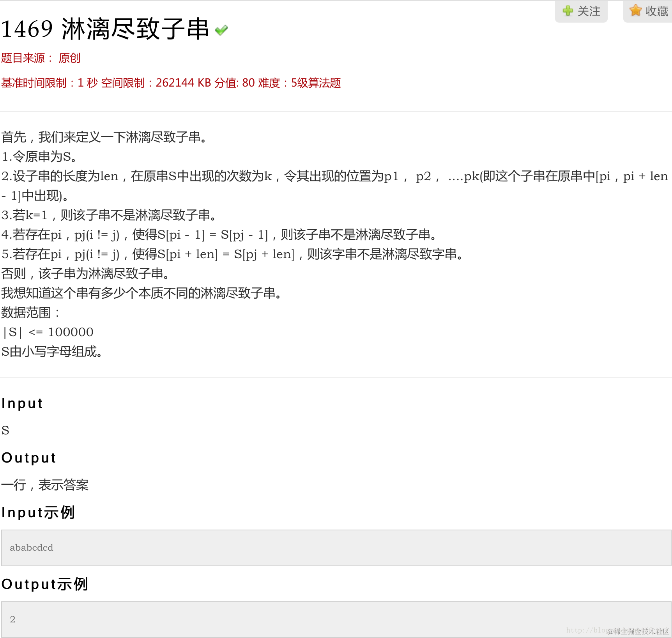Click the Input heading
Screen dimensions: 672x638
(22, 403)
